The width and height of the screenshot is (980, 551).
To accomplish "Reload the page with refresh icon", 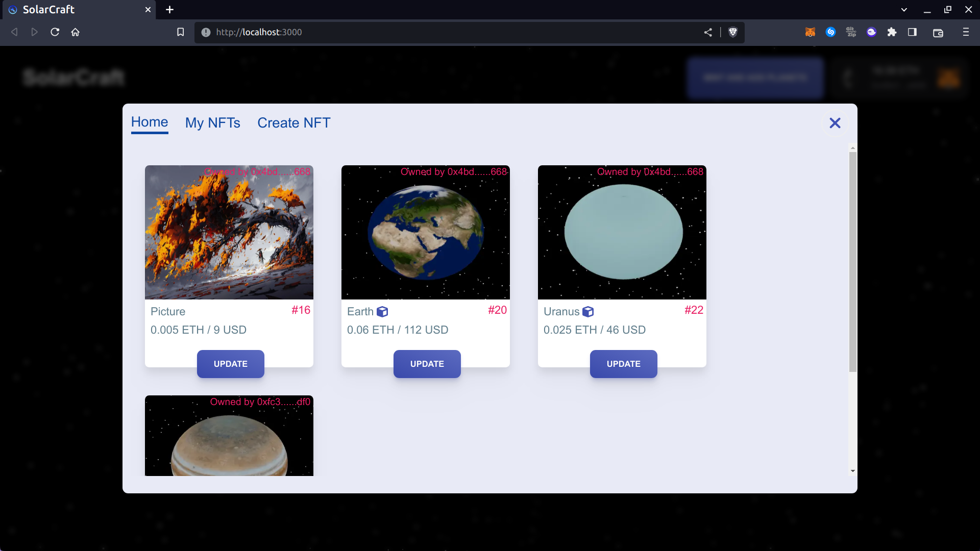I will [x=55, y=32].
